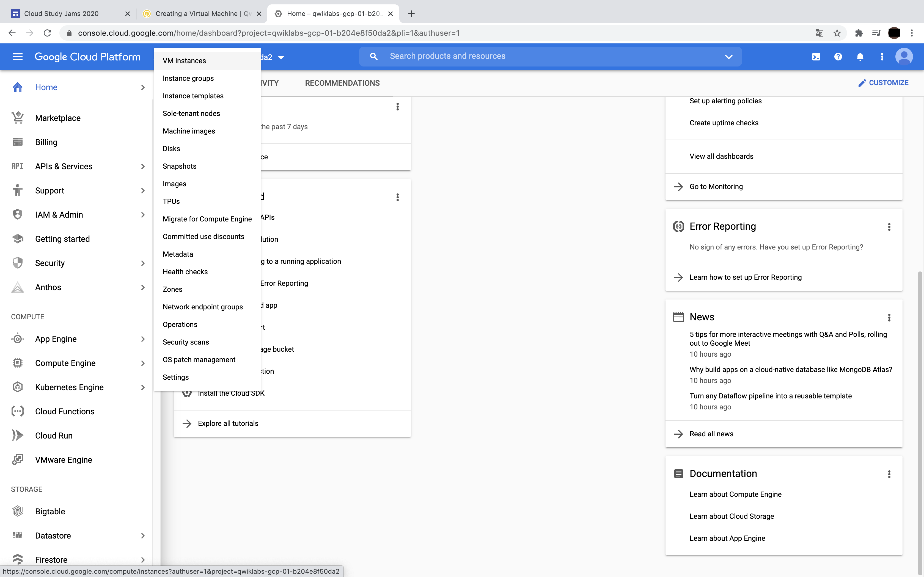This screenshot has width=924, height=577.
Task: Click the Cloud Run icon
Action: click(18, 435)
